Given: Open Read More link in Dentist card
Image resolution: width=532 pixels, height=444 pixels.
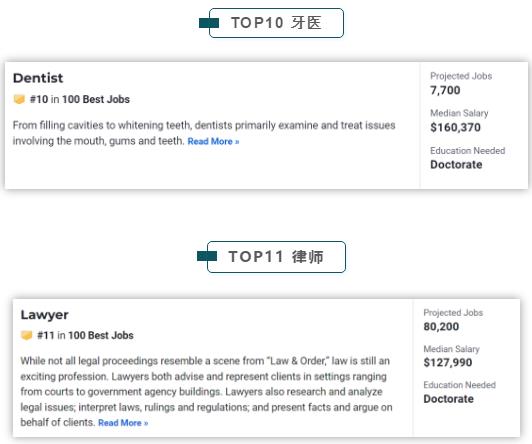Looking at the screenshot, I should [213, 141].
